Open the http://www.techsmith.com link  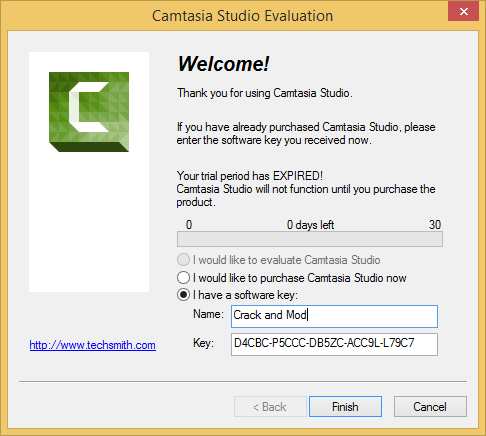point(93,345)
